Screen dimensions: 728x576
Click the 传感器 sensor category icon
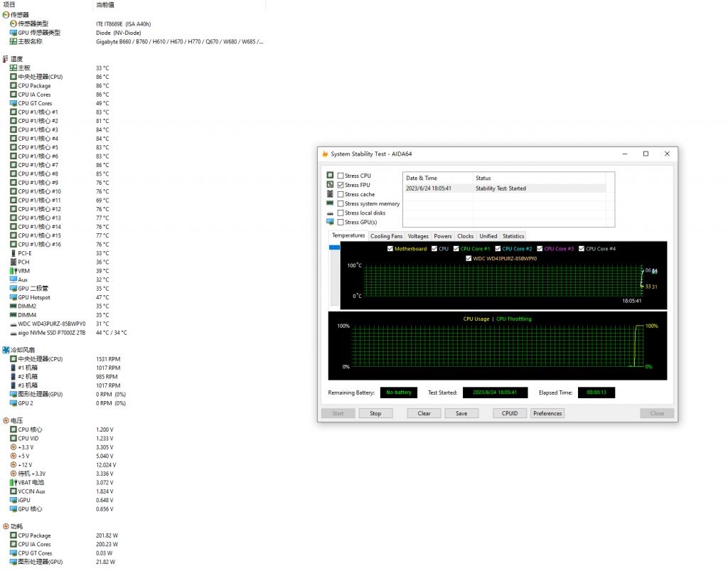[x=6, y=14]
